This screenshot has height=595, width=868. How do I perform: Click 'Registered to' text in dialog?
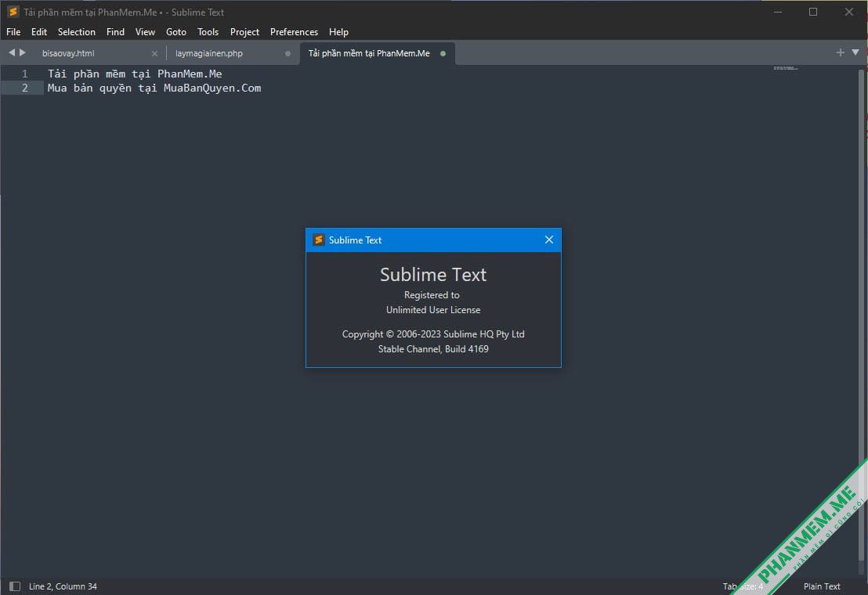pyautogui.click(x=432, y=294)
